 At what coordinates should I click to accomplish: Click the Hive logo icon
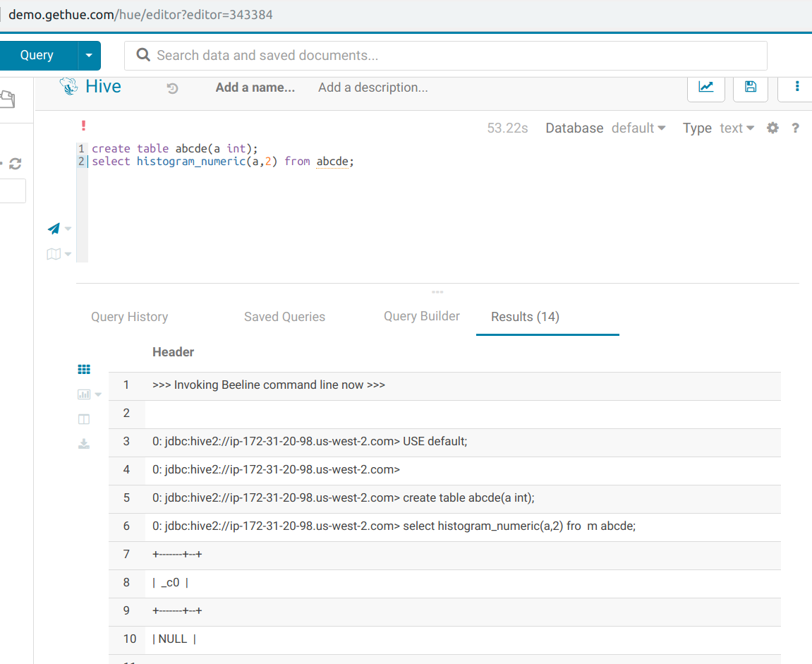click(x=69, y=87)
